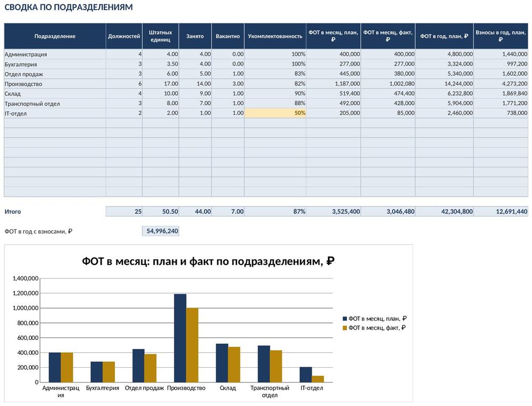Select 'Взносы в год, план, ₽' header
This screenshot has width=532, height=406.
tap(501, 36)
